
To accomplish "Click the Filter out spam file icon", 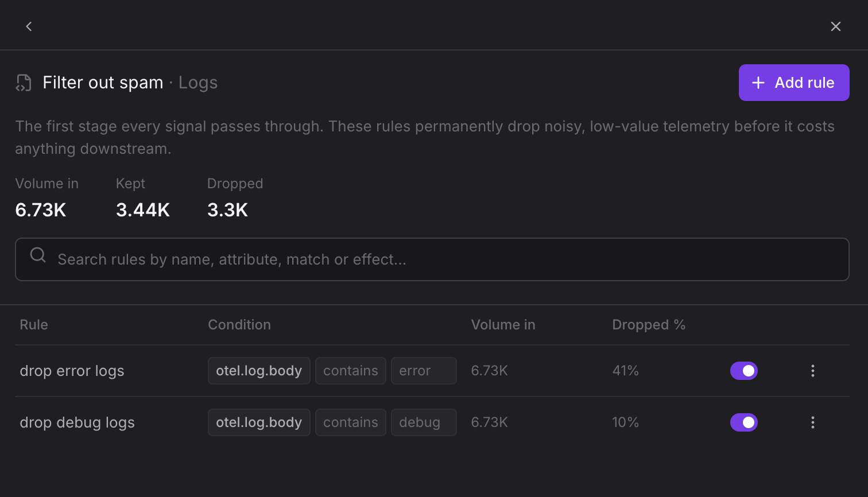I will (x=24, y=83).
